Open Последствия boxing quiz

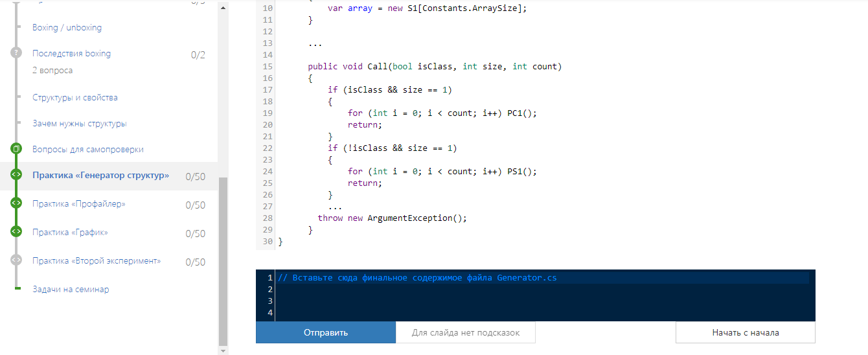coord(71,54)
